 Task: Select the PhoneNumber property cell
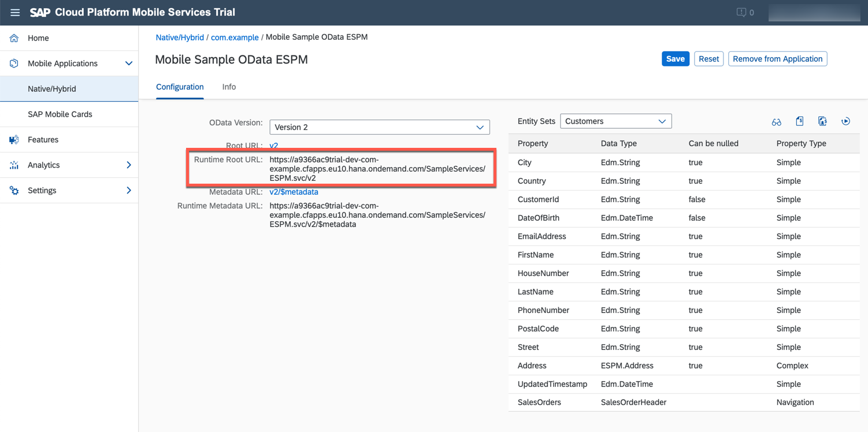coord(543,311)
